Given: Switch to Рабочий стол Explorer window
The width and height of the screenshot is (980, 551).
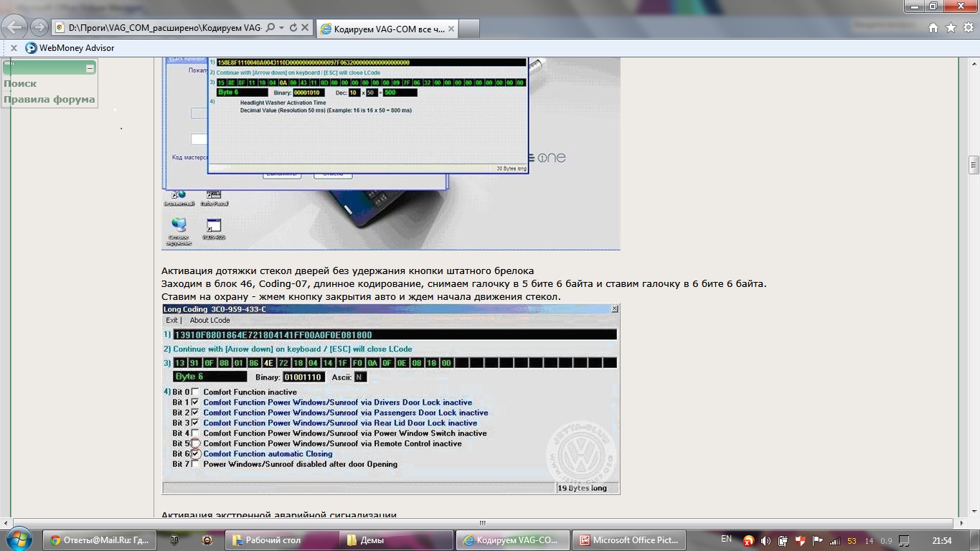Looking at the screenshot, I should tap(281, 540).
